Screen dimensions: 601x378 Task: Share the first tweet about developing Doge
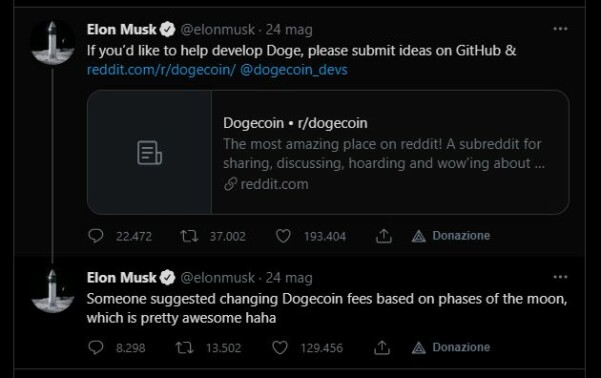click(384, 236)
